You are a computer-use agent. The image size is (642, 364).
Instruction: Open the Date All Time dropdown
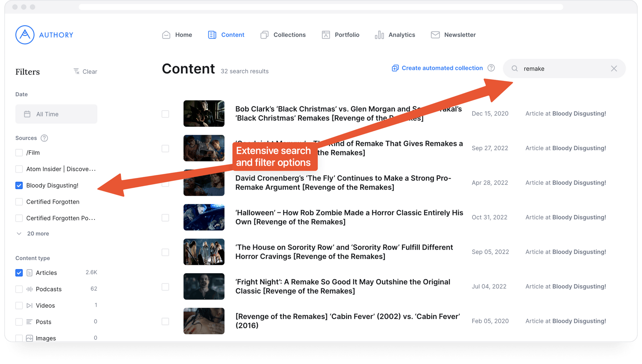point(56,114)
